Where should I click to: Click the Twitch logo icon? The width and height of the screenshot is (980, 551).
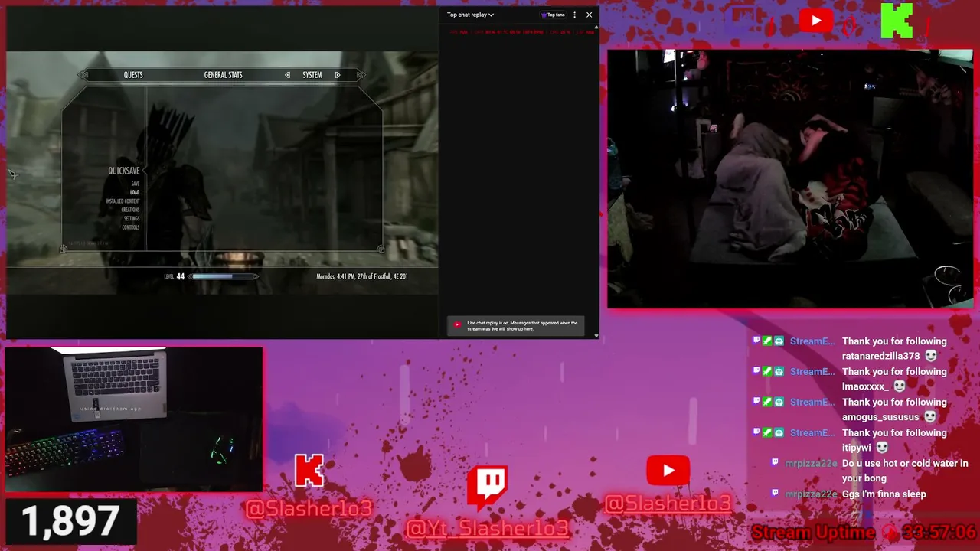488,487
